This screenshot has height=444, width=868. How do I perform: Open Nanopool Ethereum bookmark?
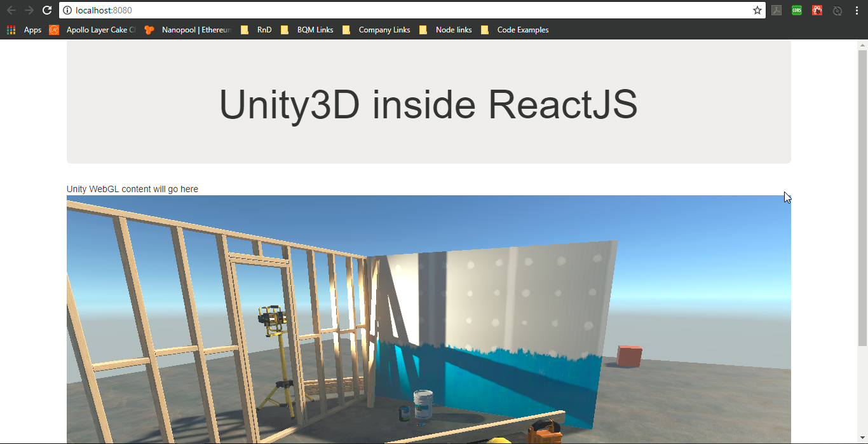(x=188, y=30)
